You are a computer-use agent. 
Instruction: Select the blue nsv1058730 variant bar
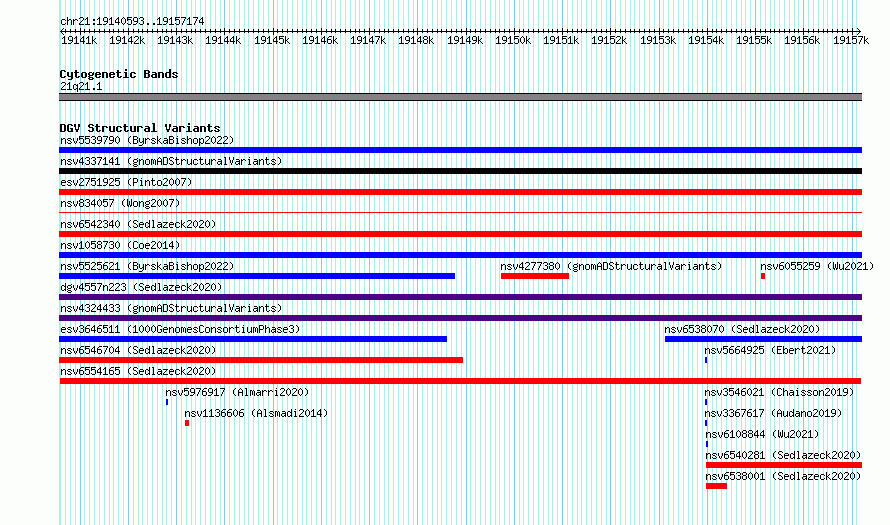460,255
